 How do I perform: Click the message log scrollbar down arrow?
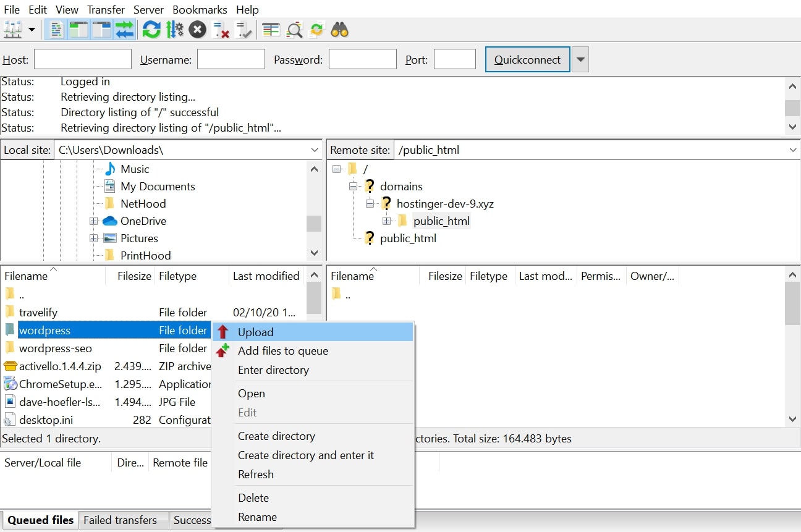pyautogui.click(x=793, y=127)
